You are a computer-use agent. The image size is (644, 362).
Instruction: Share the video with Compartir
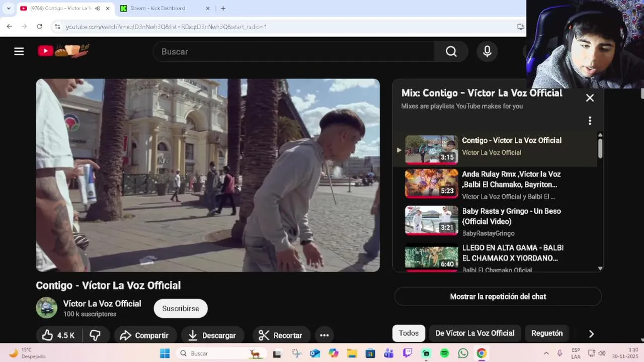pyautogui.click(x=144, y=335)
